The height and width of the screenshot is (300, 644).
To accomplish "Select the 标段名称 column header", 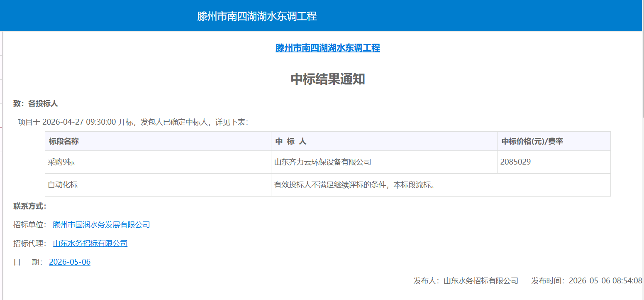I will [x=158, y=141].
